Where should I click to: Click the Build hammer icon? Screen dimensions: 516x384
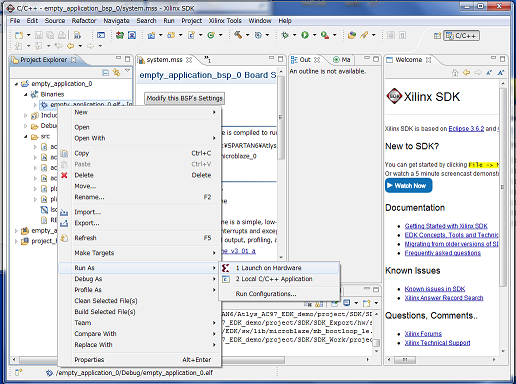(x=238, y=35)
